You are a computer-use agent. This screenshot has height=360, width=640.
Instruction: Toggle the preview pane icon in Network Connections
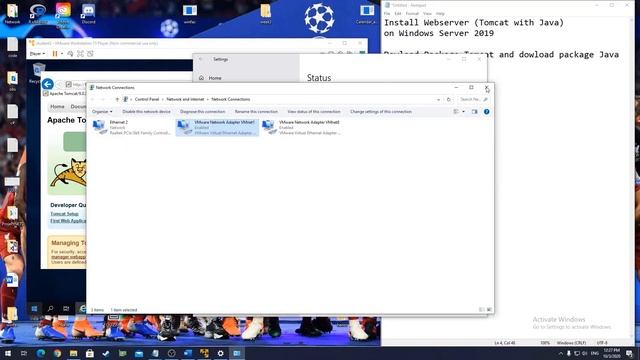[474, 111]
